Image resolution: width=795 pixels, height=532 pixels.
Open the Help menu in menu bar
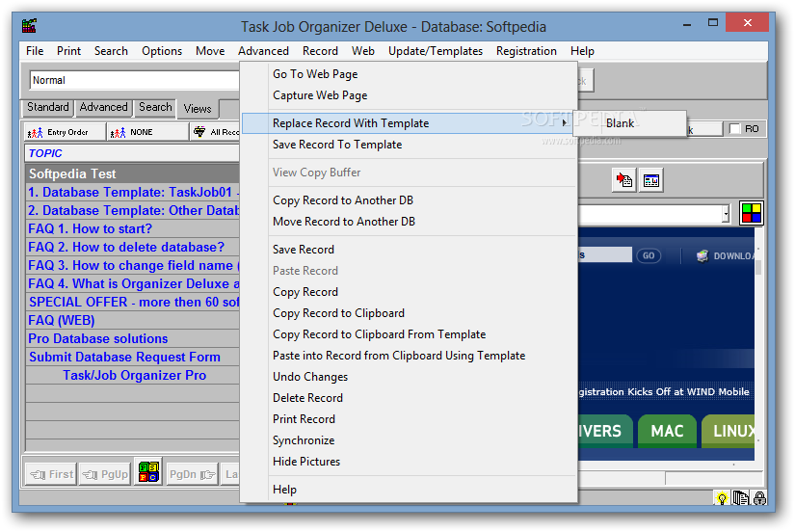point(582,51)
